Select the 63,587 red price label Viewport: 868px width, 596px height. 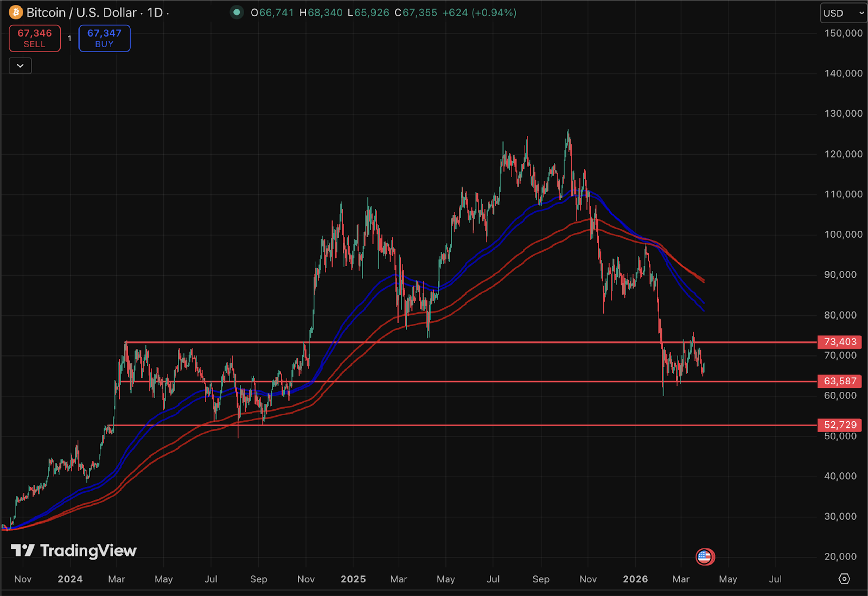[x=840, y=382]
